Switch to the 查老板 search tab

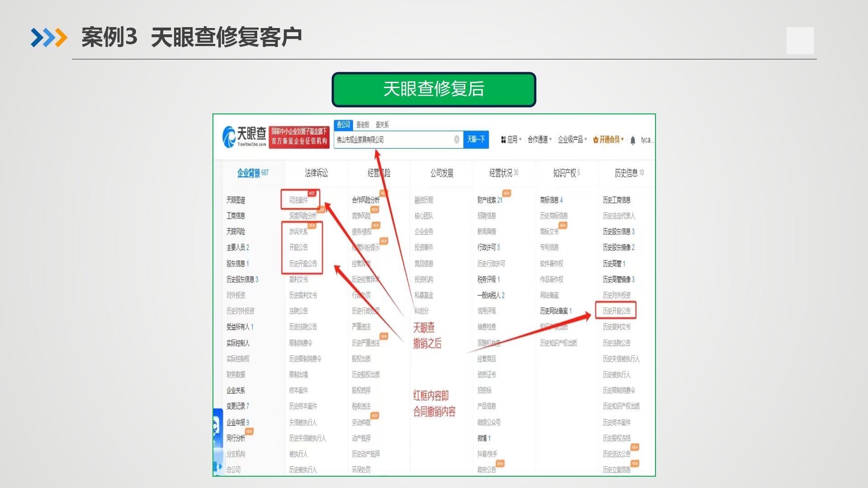coord(363,125)
